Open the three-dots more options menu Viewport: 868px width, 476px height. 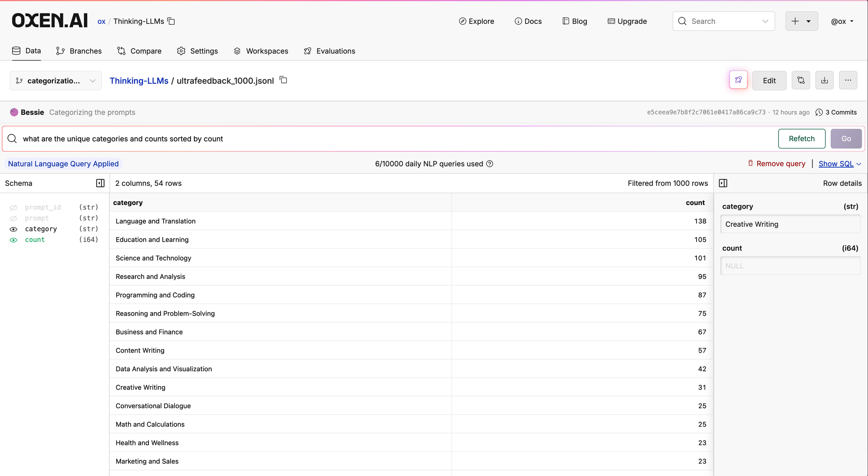(848, 80)
